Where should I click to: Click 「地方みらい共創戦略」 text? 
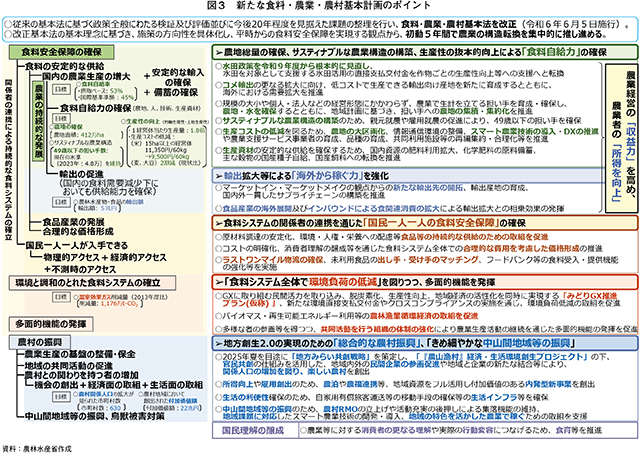tap(331, 356)
